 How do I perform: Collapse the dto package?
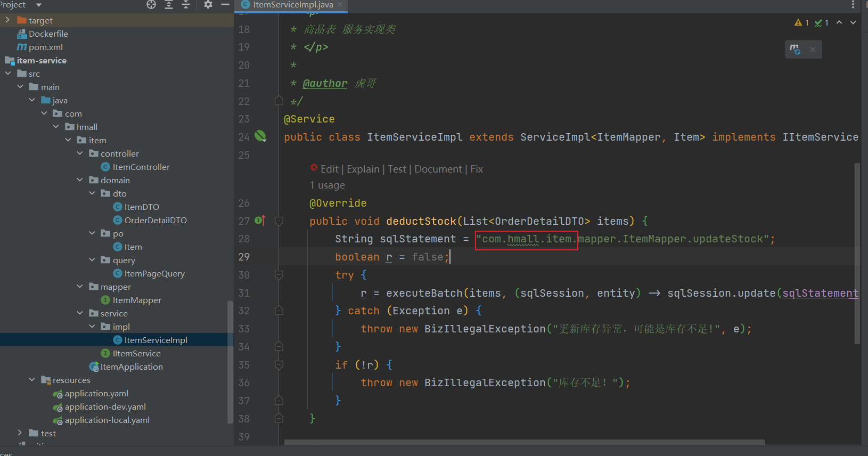click(x=92, y=193)
